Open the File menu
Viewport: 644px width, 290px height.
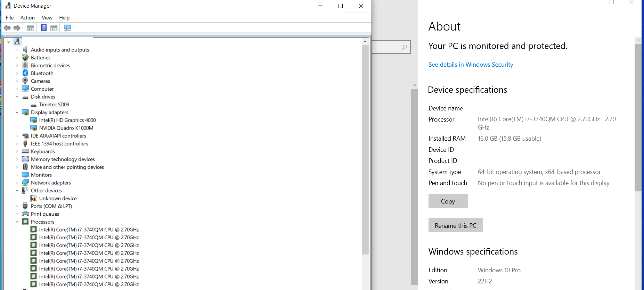pyautogui.click(x=10, y=18)
